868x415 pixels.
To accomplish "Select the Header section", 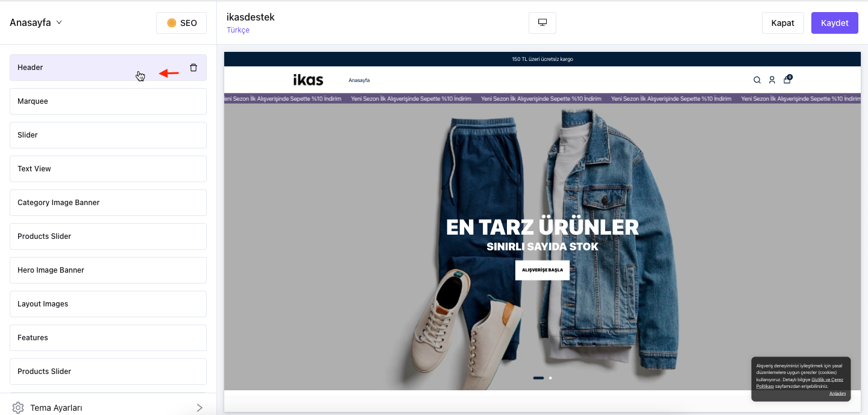I will click(x=108, y=68).
